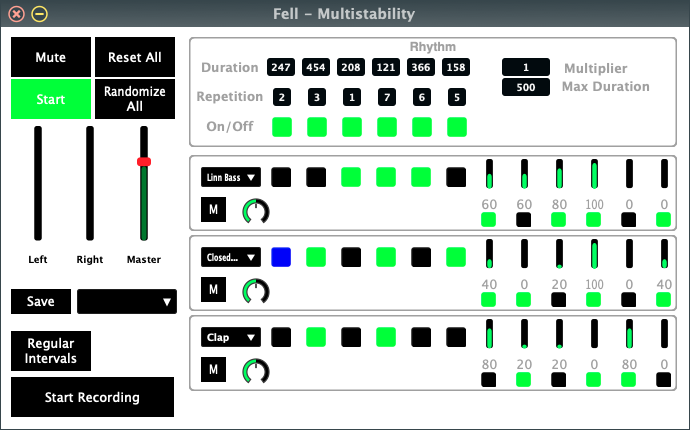
Task: Select the Duration box showing 247
Action: pos(281,68)
